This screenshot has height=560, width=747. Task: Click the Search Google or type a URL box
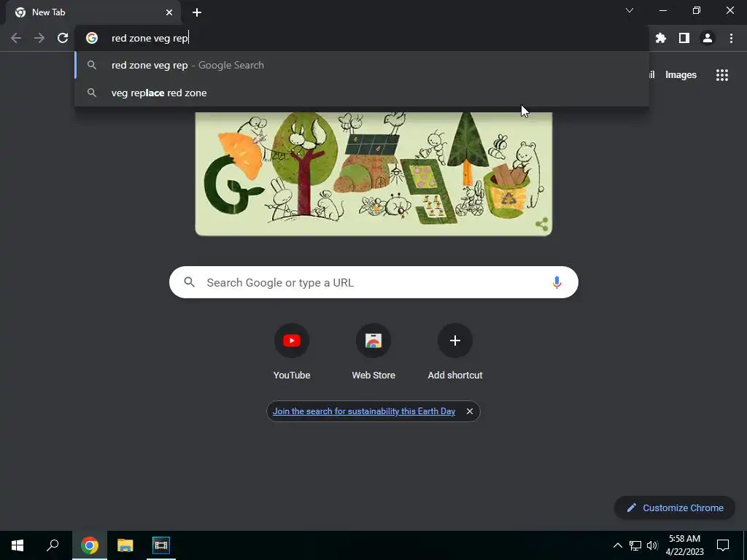(373, 282)
